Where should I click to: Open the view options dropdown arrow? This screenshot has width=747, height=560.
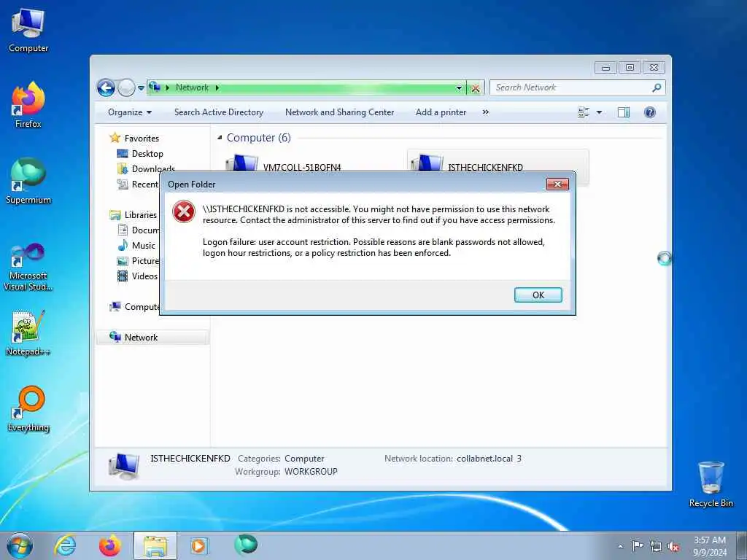600,112
